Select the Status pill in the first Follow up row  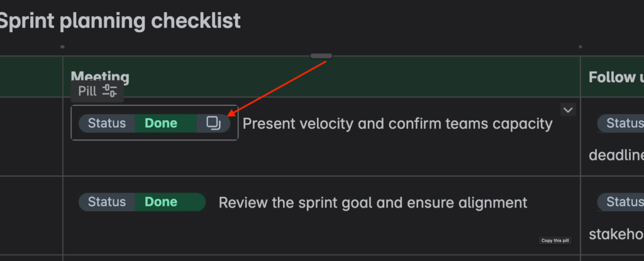[x=621, y=123]
